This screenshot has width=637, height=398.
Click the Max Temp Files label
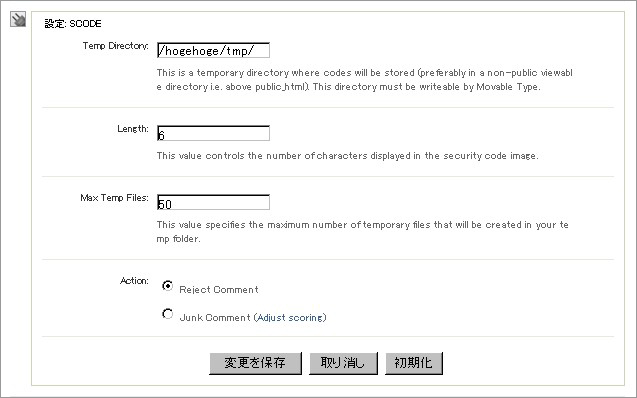[114, 198]
